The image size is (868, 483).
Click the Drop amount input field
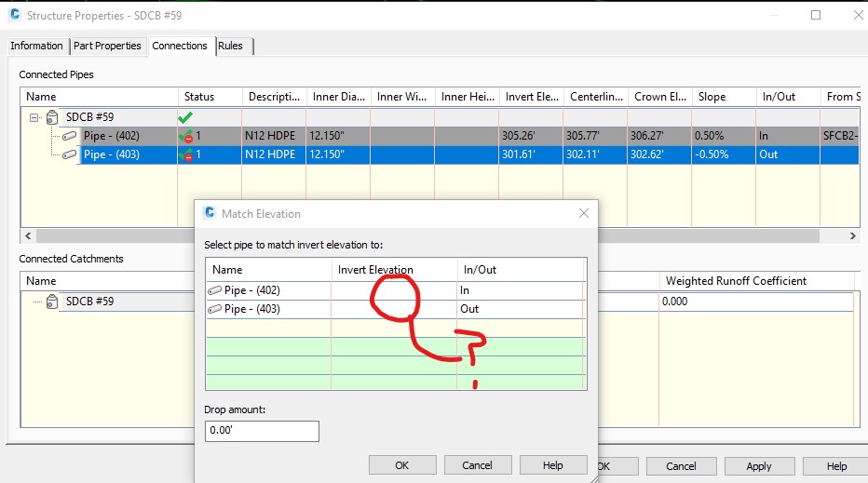point(262,431)
